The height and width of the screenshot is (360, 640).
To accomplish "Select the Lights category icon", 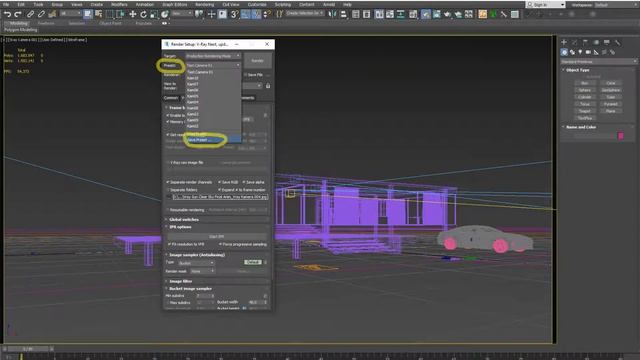I will click(x=580, y=52).
